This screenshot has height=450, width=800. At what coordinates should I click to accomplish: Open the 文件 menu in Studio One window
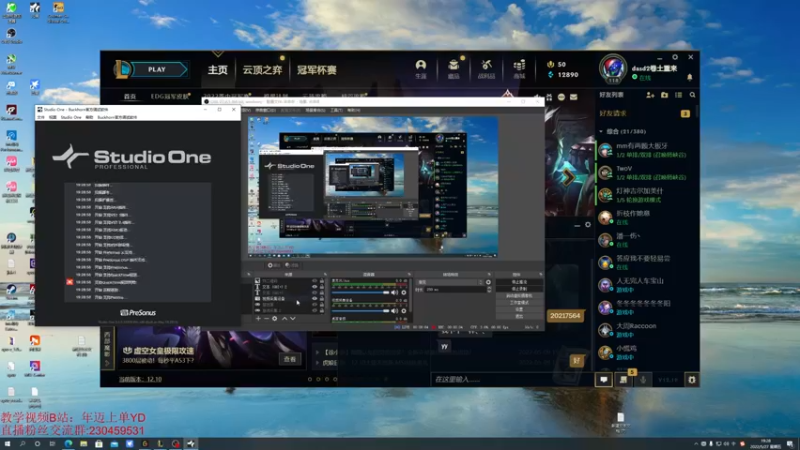(x=41, y=117)
